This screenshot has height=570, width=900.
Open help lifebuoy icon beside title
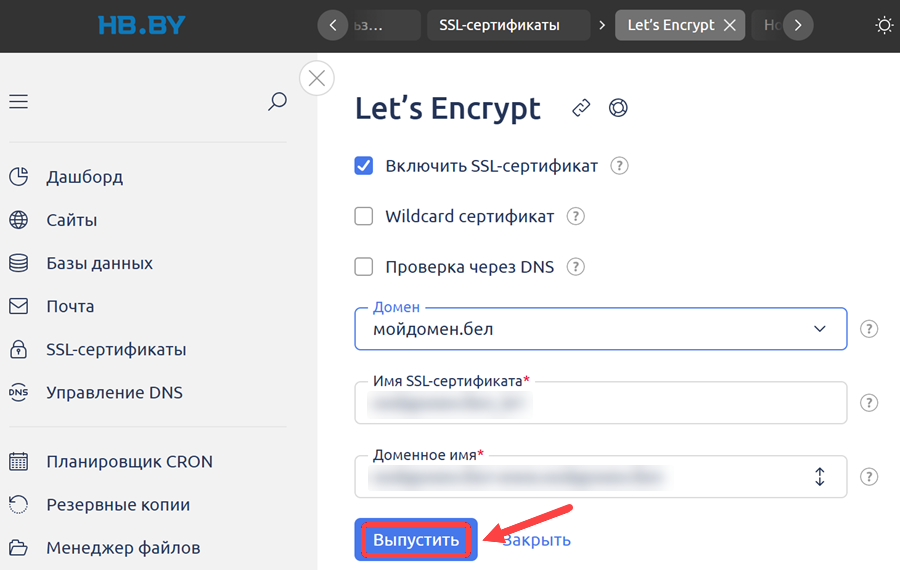[x=618, y=108]
